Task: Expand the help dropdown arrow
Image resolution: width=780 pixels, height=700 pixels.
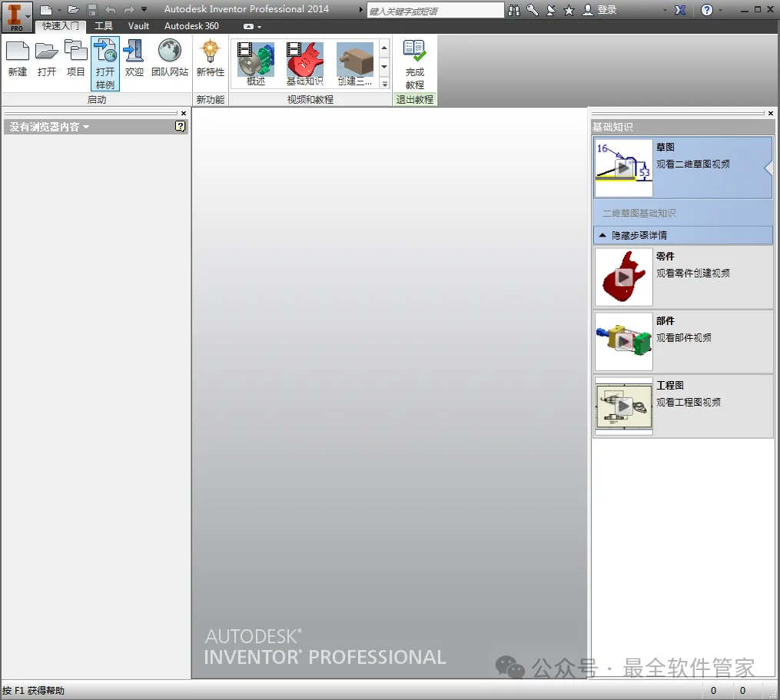Action: coord(720,11)
